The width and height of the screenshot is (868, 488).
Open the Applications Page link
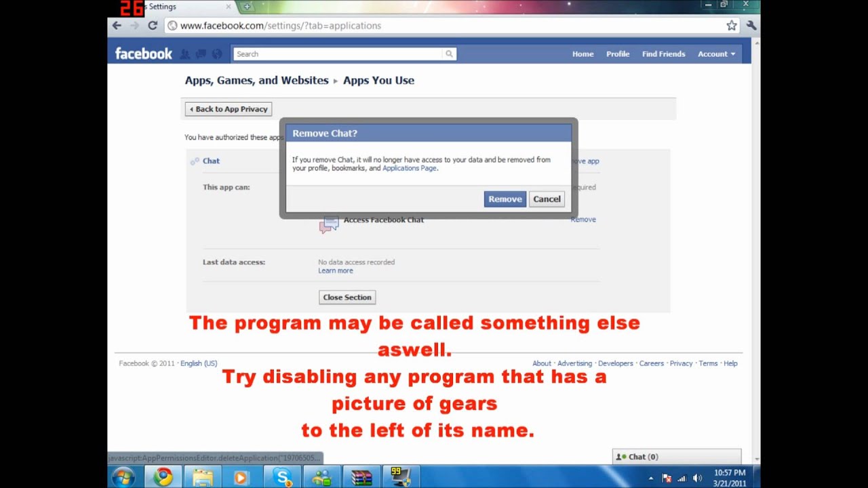point(409,168)
